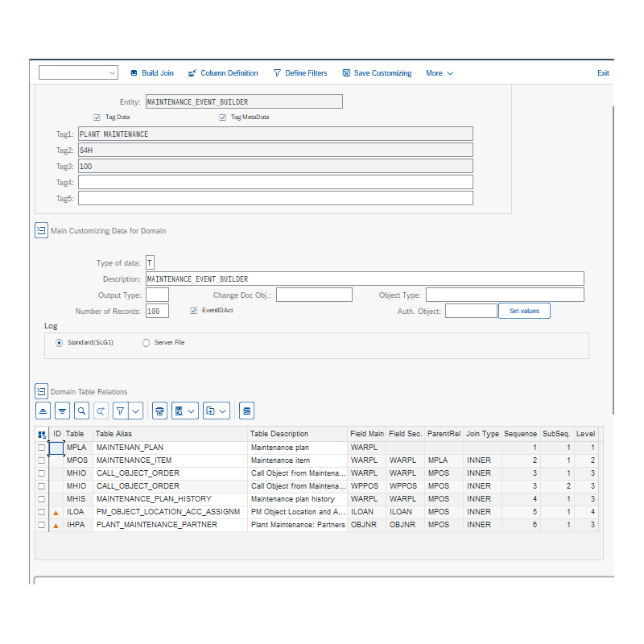Click the Tag4 input field

pos(272,182)
